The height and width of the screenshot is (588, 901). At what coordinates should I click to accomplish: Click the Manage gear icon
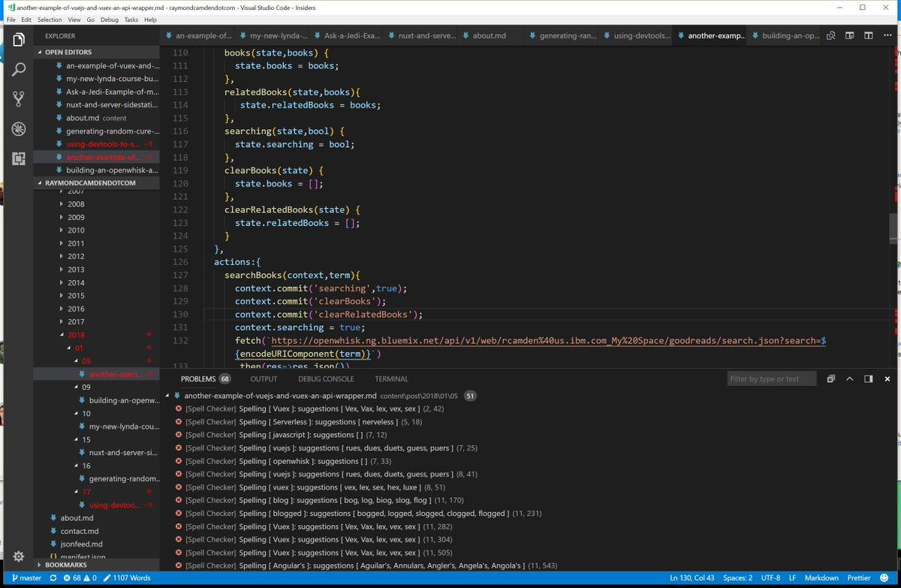[x=19, y=556]
